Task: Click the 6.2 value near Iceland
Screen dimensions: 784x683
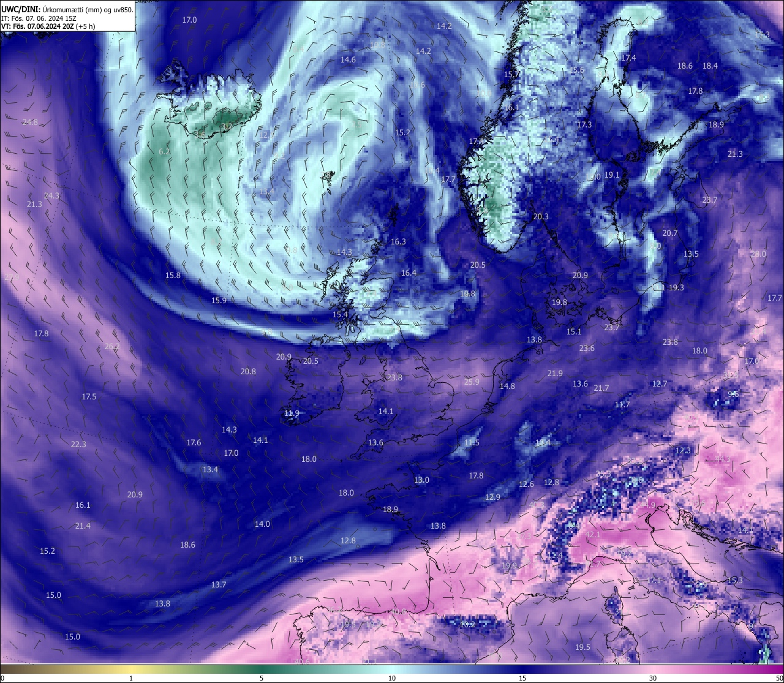Action: pyautogui.click(x=164, y=152)
